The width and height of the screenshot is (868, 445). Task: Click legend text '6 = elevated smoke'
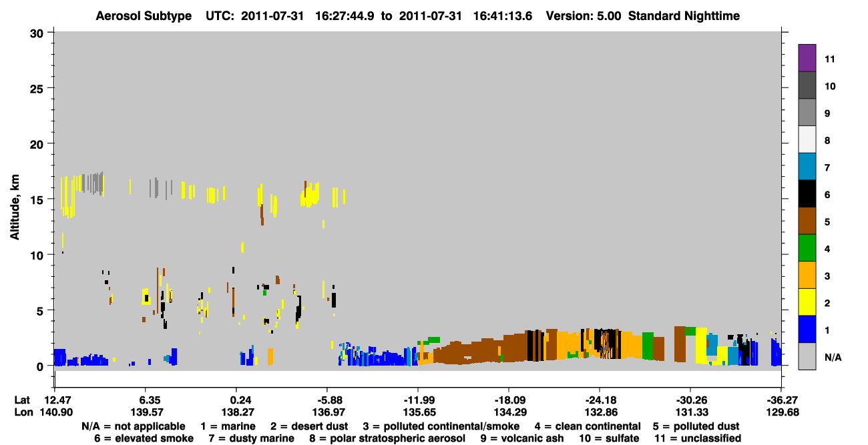tap(144, 438)
